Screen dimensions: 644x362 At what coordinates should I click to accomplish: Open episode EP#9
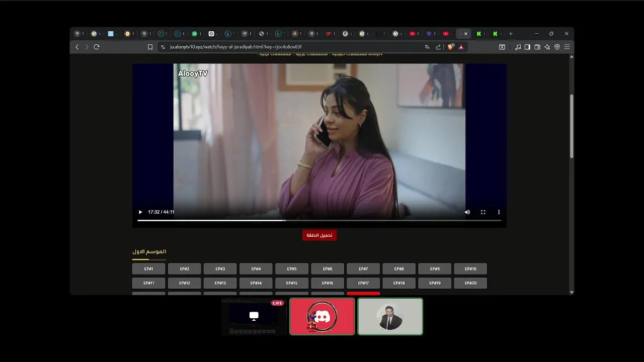tap(435, 269)
